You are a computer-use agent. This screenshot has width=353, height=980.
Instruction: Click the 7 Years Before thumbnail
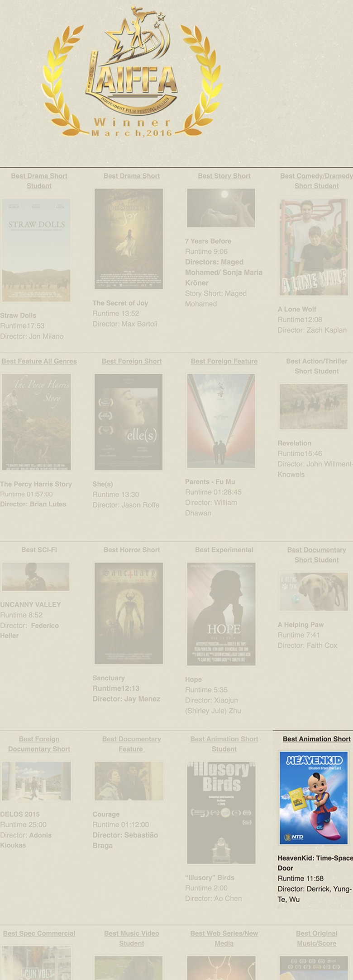[x=221, y=208]
